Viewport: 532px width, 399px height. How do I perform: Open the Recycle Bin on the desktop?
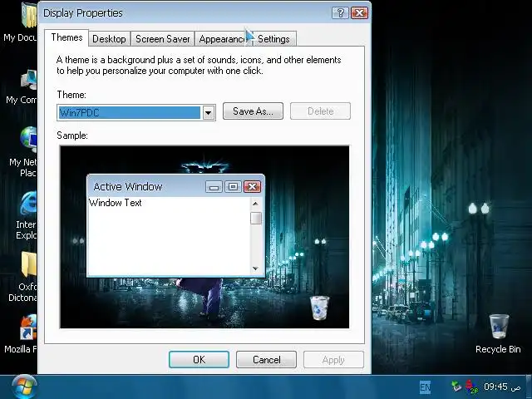(498, 334)
